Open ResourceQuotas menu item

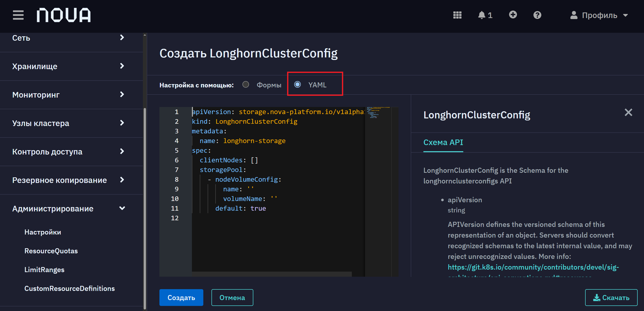coord(51,251)
